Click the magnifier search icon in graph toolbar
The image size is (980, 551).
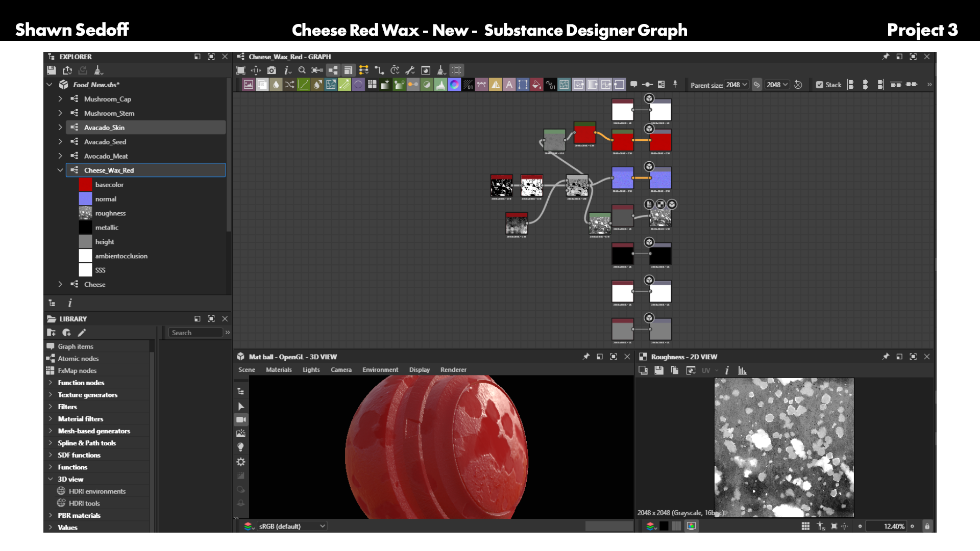(x=302, y=70)
